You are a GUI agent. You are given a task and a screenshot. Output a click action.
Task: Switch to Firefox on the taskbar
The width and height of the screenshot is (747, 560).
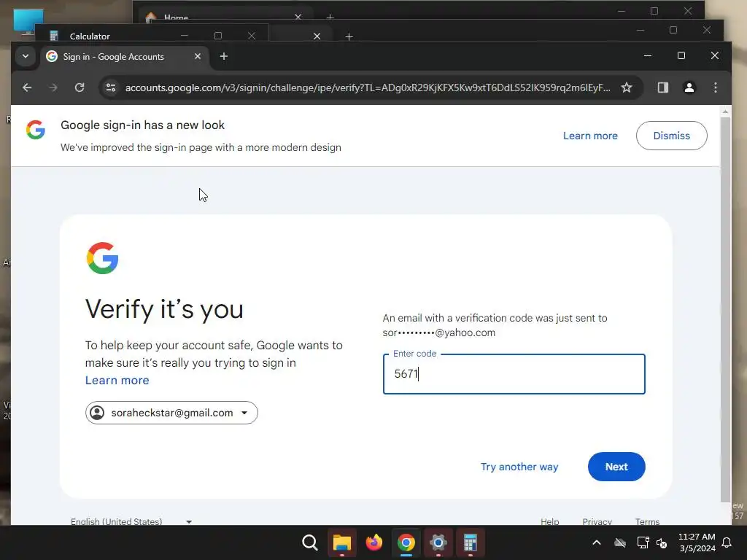coord(374,542)
